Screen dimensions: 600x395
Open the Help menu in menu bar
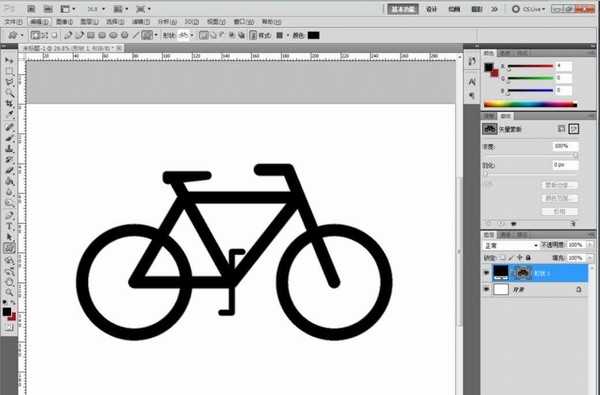click(x=271, y=22)
